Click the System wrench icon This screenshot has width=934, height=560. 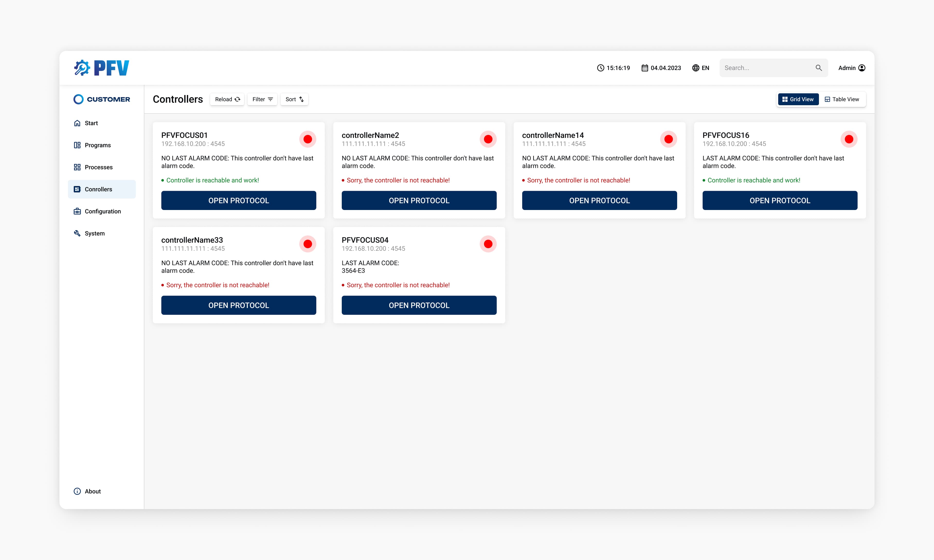pos(77,233)
